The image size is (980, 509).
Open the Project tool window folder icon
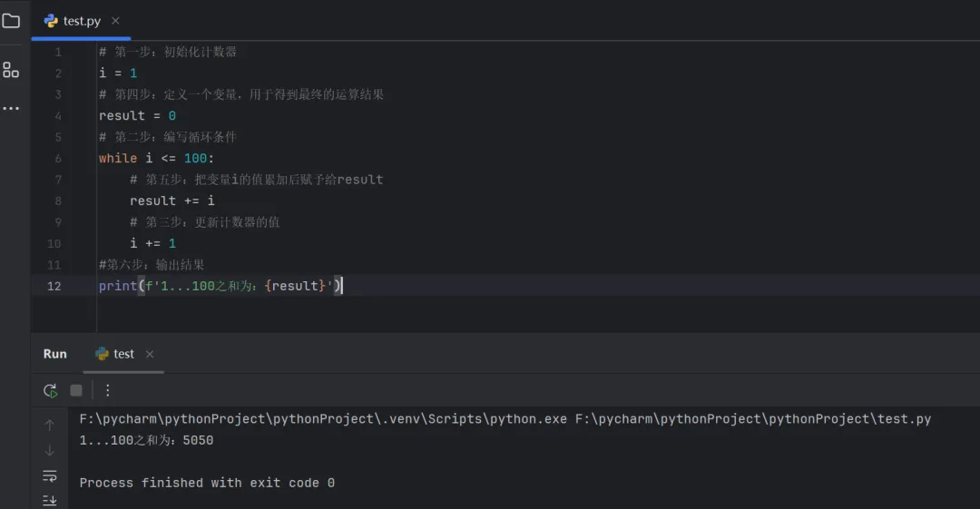(11, 20)
